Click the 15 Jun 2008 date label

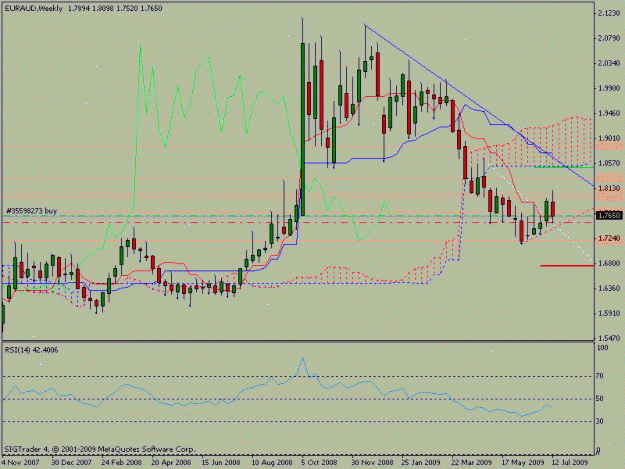click(221, 462)
